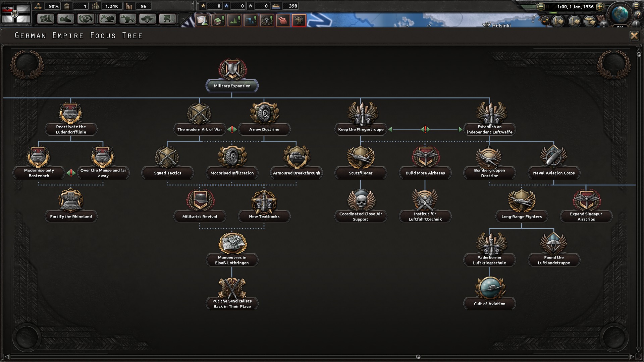Click the construction queue alert icon
Screen dimensions: 644x362
[x=251, y=20]
